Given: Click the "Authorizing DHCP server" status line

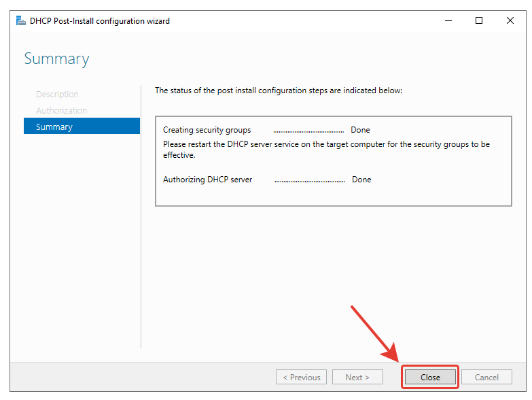Looking at the screenshot, I should point(208,180).
